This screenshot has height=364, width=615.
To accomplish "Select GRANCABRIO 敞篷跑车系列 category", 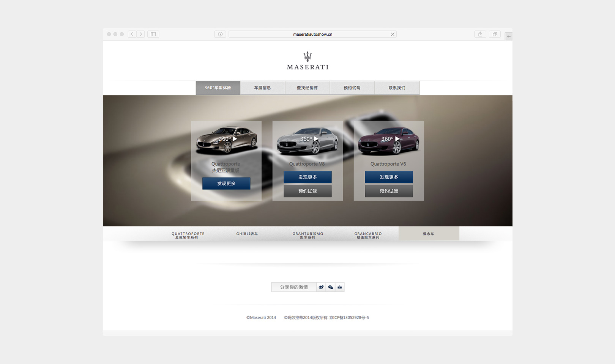I will coord(368,235).
